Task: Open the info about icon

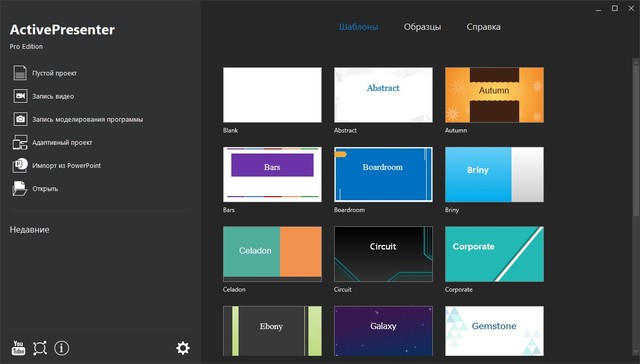Action: point(62,348)
